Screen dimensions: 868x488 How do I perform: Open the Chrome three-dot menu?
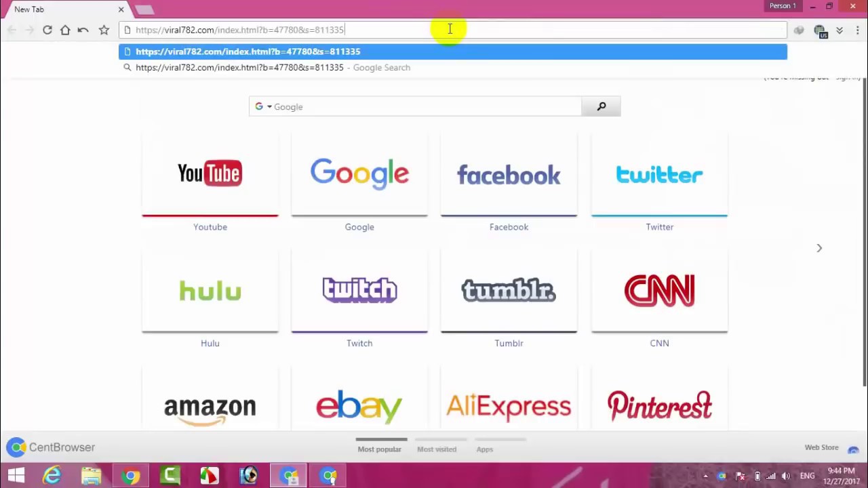coord(857,30)
